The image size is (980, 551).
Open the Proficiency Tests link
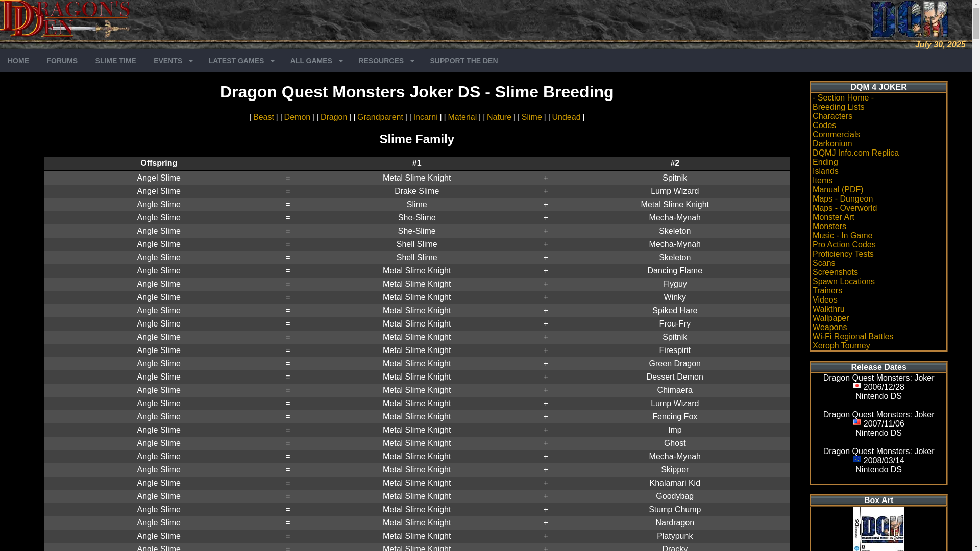click(x=843, y=254)
